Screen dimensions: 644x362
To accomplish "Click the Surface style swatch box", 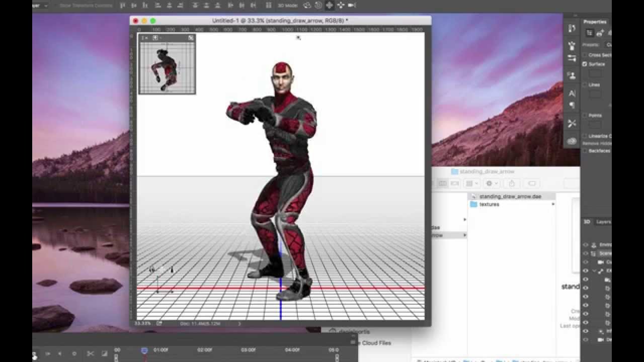I will click(595, 73).
